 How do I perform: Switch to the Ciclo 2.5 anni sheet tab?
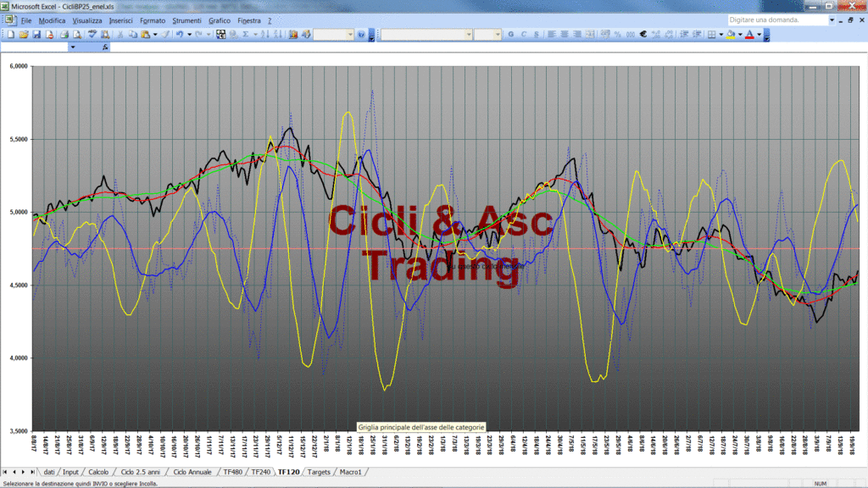(140, 472)
